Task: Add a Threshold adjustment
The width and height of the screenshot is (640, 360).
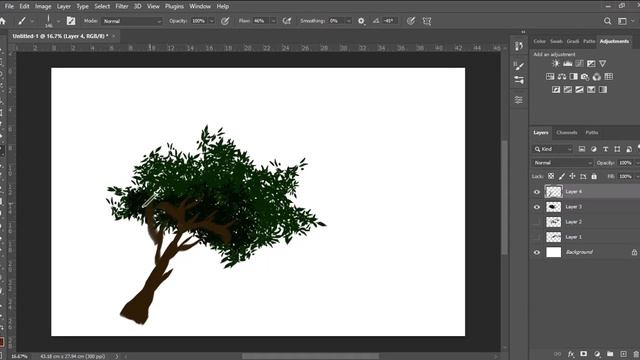Action: coord(579,89)
